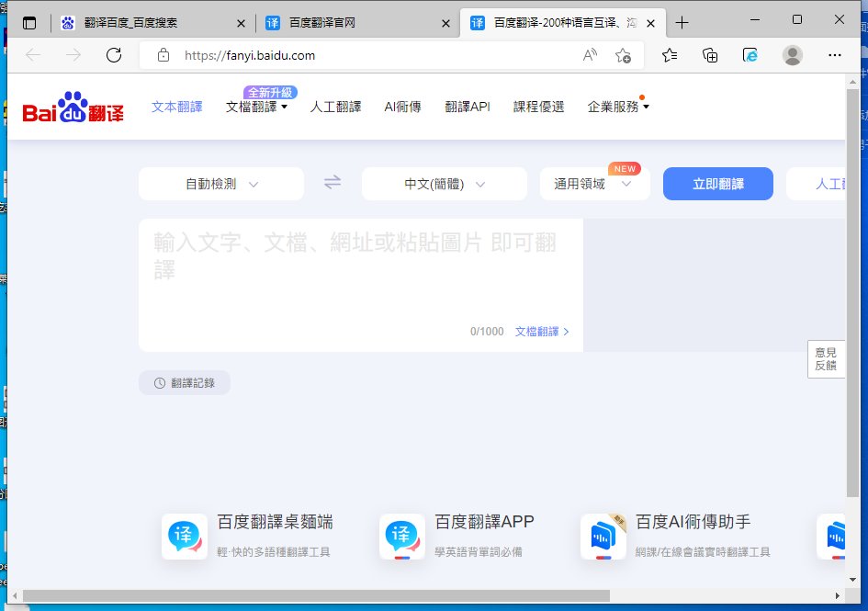This screenshot has width=868, height=611.
Task: Click the 百度翻譯桌麵端 title link
Action: 276,522
